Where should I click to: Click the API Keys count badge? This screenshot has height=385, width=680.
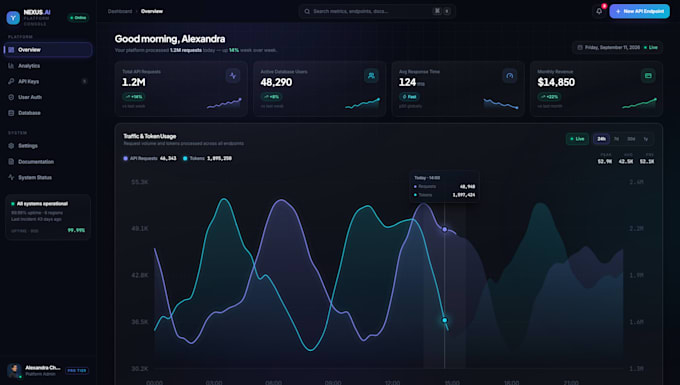click(84, 82)
